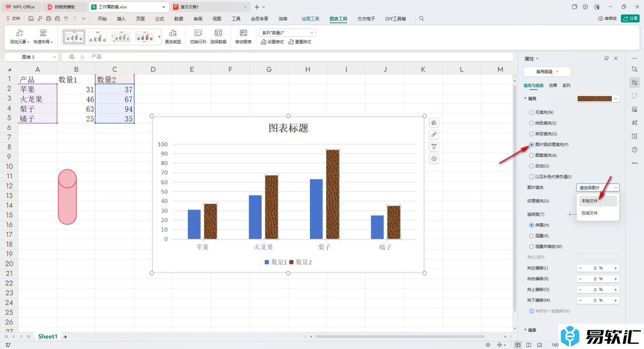Expand the 添加元素 dropdown
Image resolution: width=644 pixels, height=349 pixels.
pos(20,42)
